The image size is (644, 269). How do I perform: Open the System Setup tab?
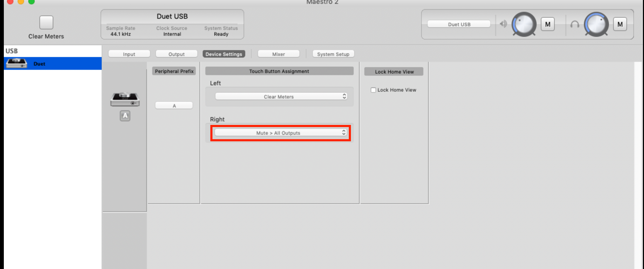(x=333, y=54)
